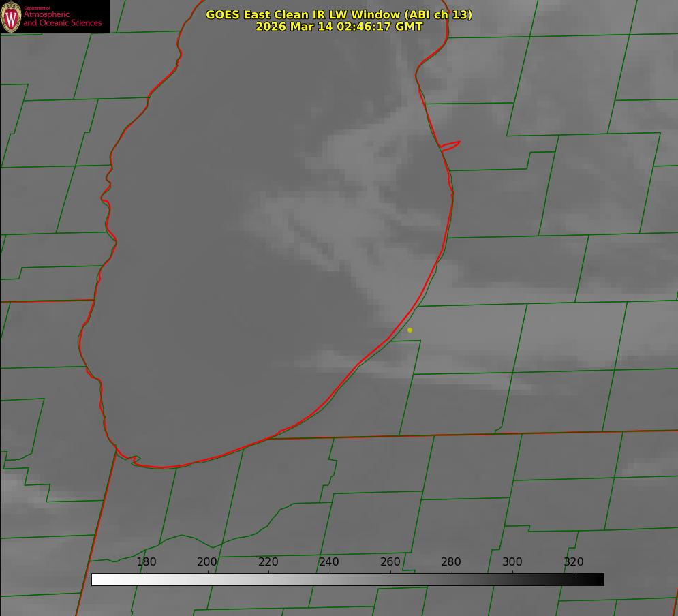The width and height of the screenshot is (678, 616).
Task: Click the yellow dot marker near shoreline
Action: point(410,330)
